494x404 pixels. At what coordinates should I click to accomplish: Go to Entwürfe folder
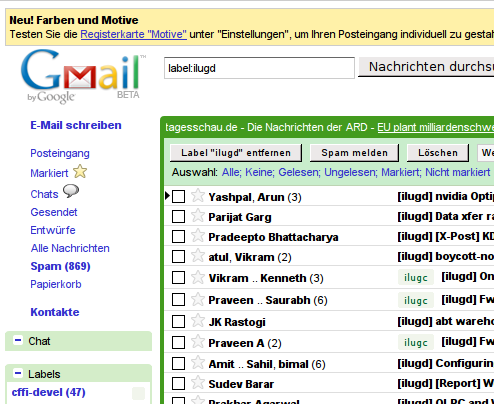tap(53, 230)
